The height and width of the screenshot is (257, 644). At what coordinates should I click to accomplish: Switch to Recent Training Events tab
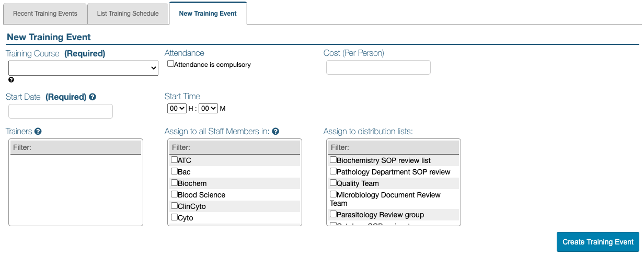pos(45,14)
